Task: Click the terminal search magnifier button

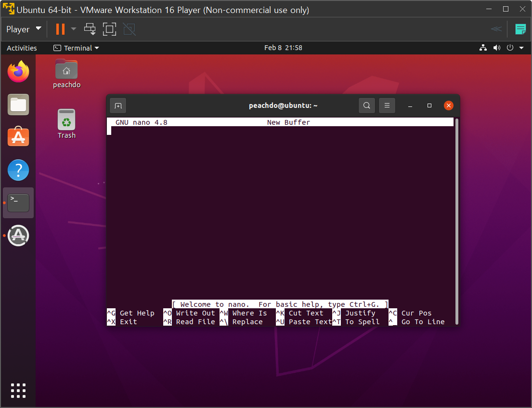Action: (x=367, y=105)
